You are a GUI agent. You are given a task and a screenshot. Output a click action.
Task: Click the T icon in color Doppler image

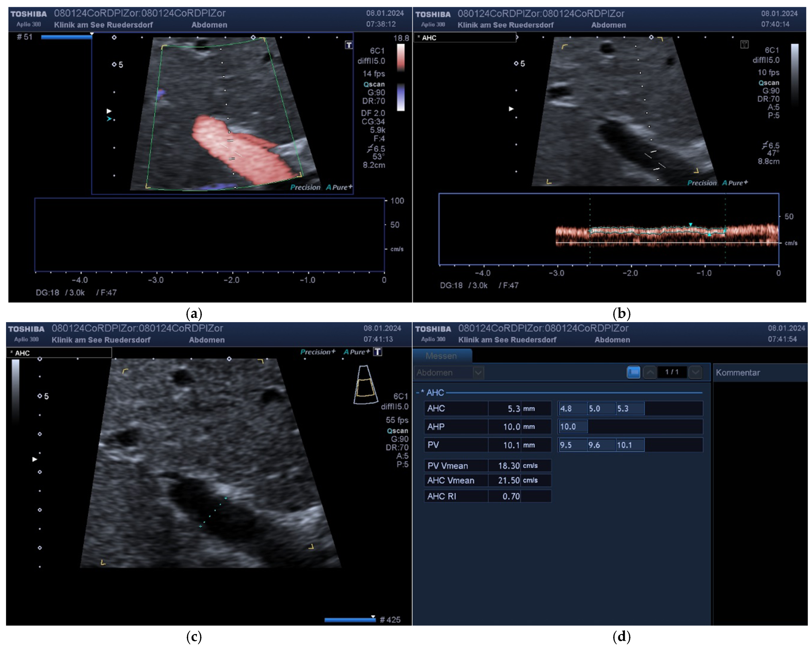[349, 45]
